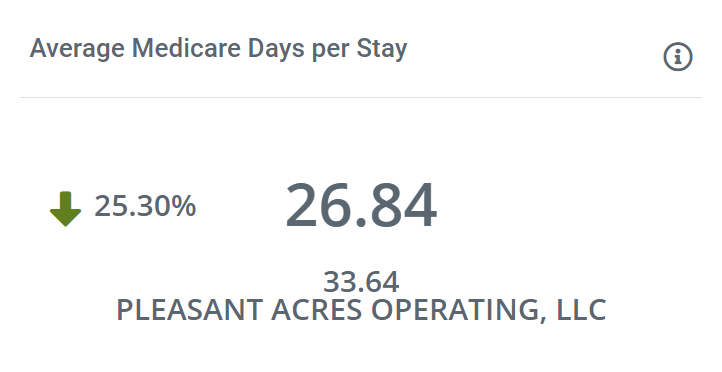Click the green downward arrow indicator
This screenshot has width=722, height=372.
coord(65,209)
